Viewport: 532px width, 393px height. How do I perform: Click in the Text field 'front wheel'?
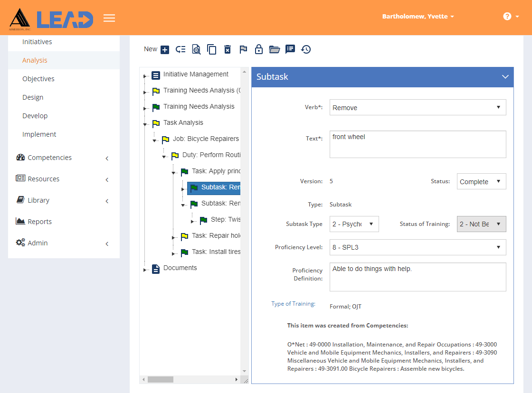coord(418,144)
